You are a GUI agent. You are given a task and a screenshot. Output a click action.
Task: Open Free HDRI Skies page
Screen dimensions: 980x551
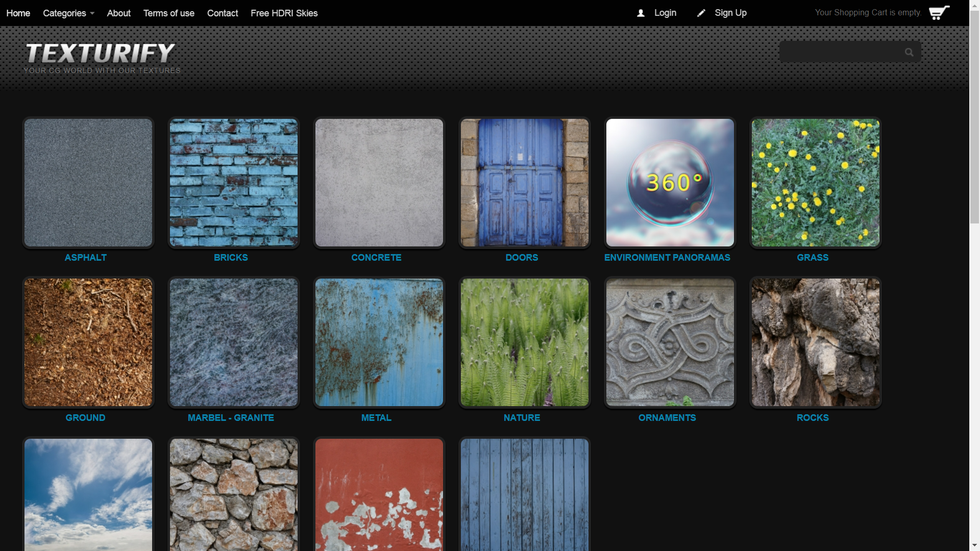coord(284,13)
